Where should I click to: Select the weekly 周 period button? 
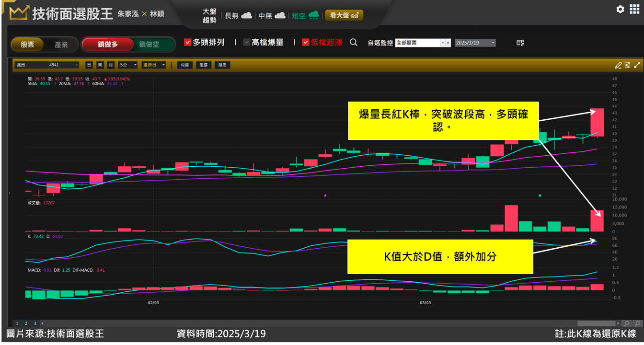click(x=100, y=65)
